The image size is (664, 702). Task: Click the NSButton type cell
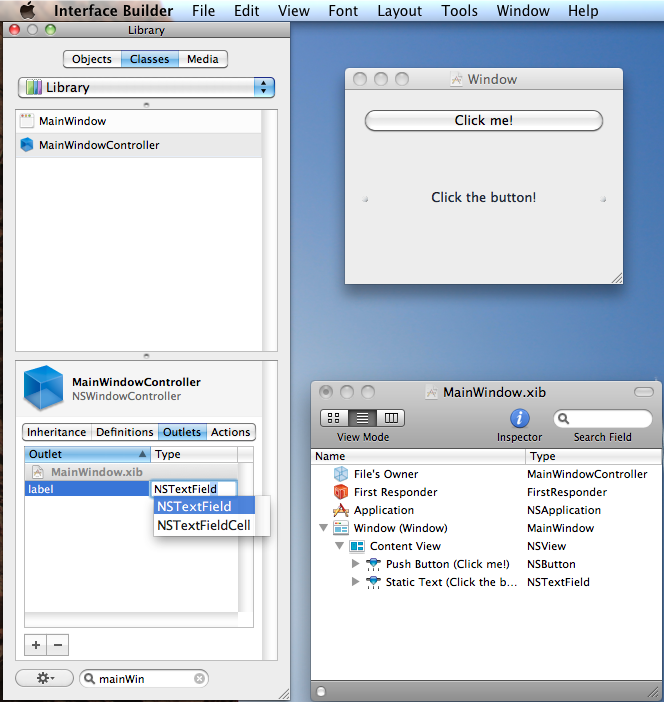551,564
